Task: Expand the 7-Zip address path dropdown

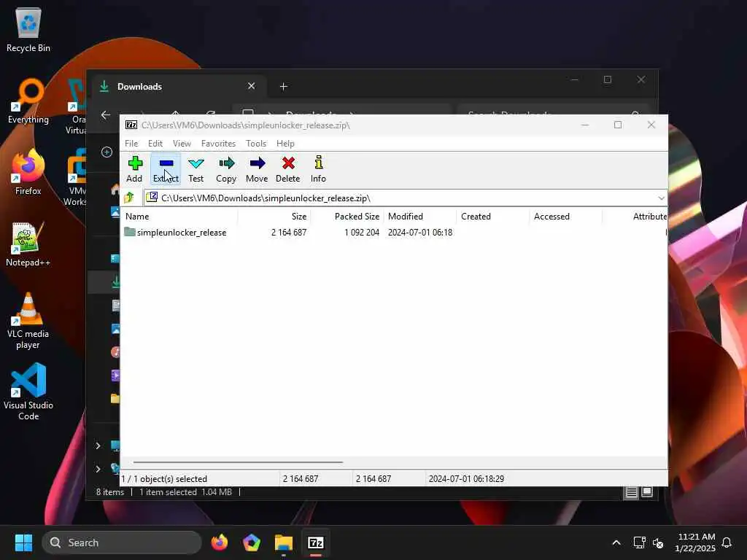Action: 661,198
